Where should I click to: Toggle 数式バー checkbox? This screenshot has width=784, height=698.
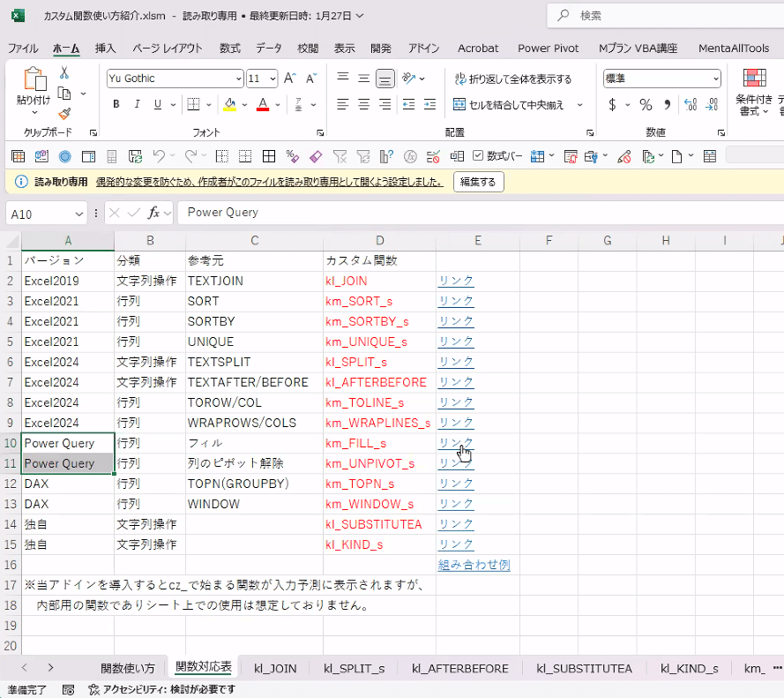point(478,156)
